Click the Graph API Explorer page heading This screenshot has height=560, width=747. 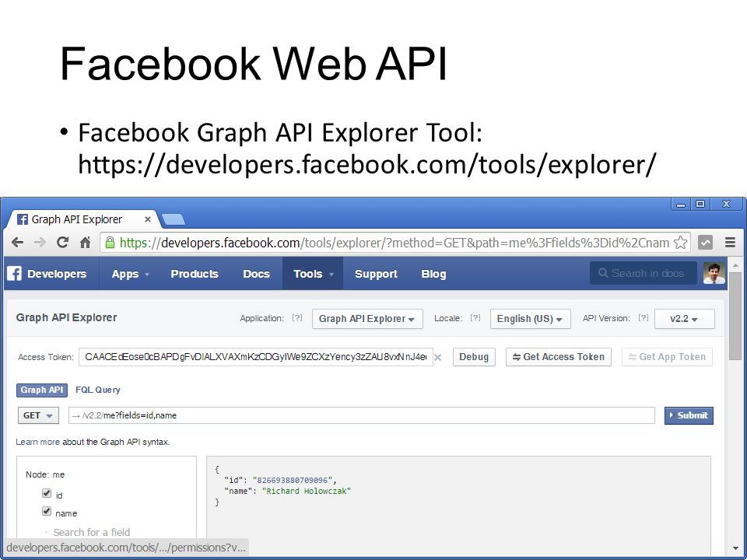pos(66,317)
